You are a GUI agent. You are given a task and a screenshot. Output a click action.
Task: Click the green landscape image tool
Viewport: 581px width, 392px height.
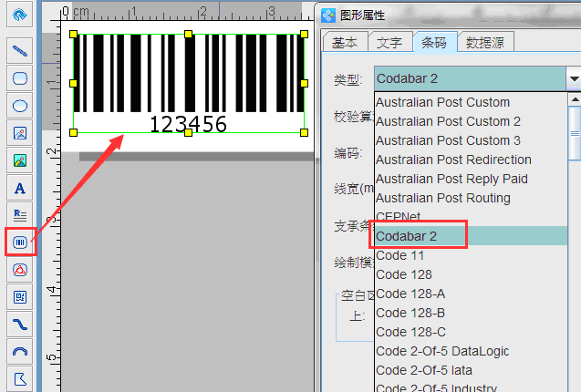(20, 160)
